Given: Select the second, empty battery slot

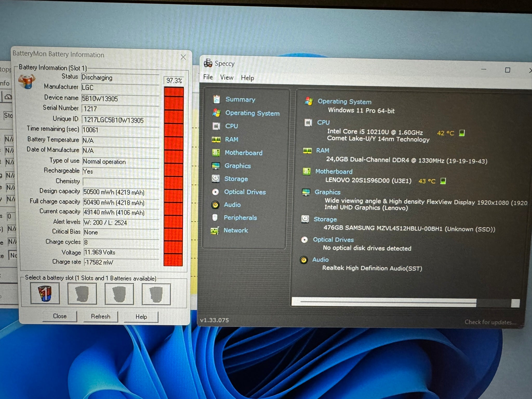Looking at the screenshot, I should click(82, 294).
